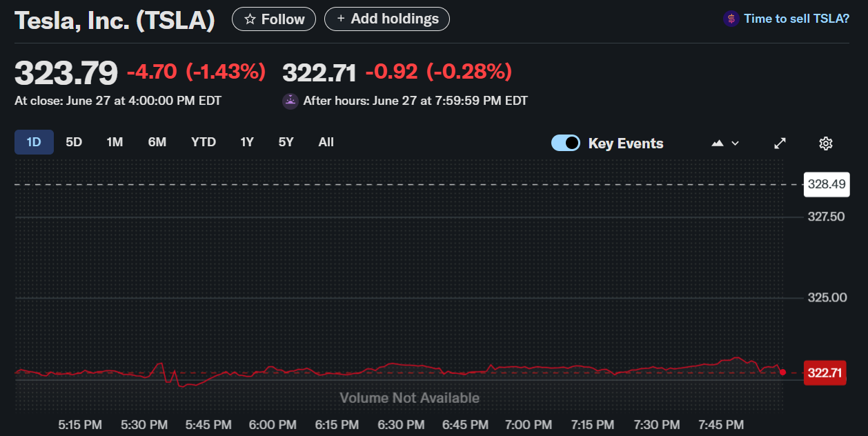Click the Add holdings button
This screenshot has width=868, height=436.
387,19
